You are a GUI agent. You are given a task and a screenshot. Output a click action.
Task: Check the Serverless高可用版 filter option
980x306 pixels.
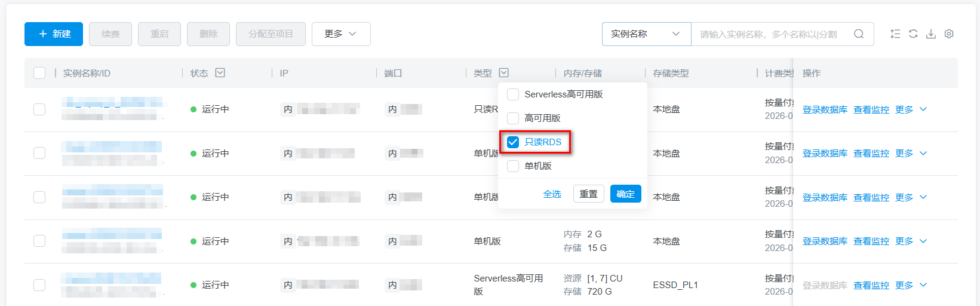click(x=513, y=94)
